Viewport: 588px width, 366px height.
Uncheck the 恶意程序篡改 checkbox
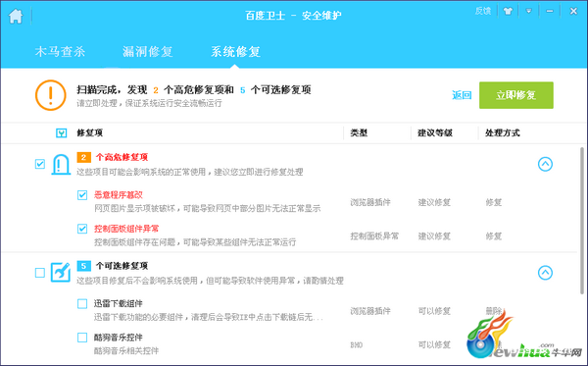pyautogui.click(x=82, y=195)
